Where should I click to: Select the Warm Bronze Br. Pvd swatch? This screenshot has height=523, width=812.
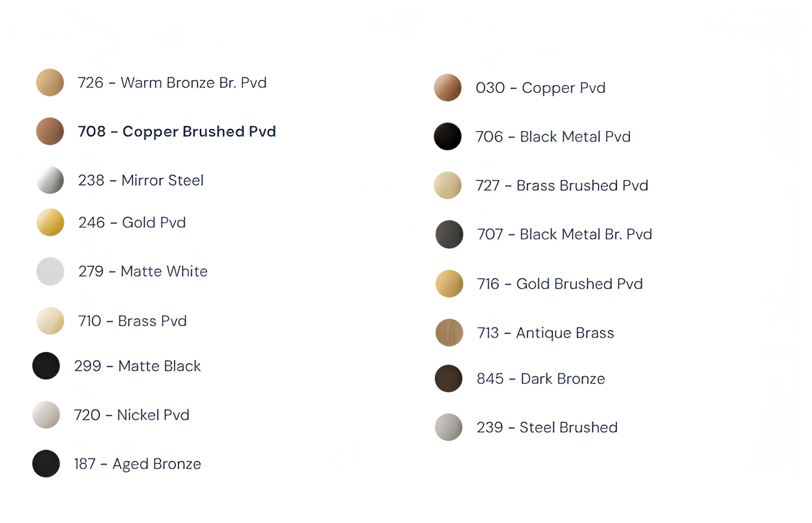click(50, 82)
